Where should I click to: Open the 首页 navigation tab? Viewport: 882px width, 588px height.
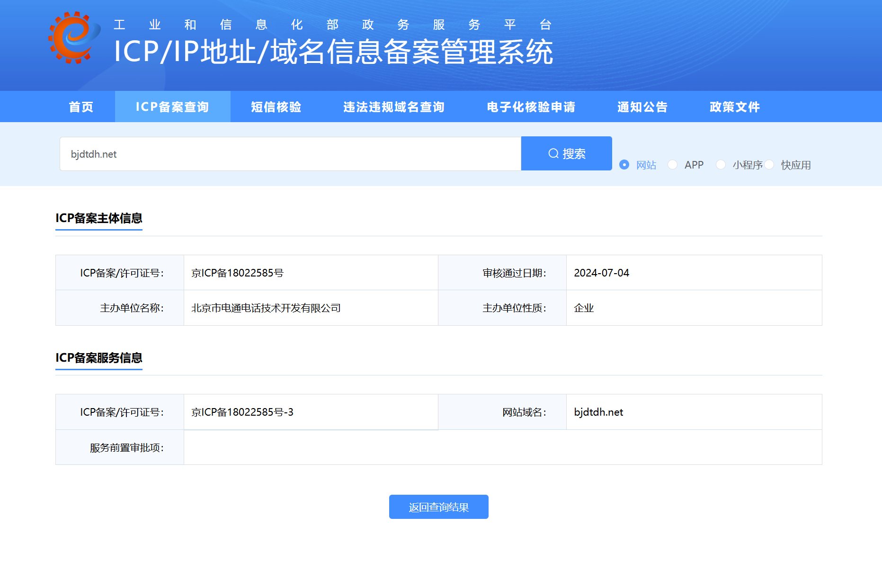tap(81, 107)
